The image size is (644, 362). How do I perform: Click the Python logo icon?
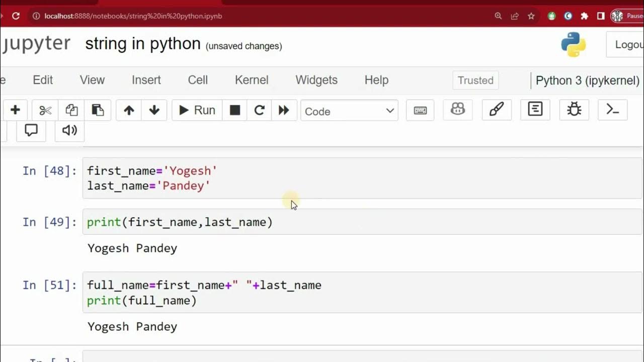pos(574,45)
